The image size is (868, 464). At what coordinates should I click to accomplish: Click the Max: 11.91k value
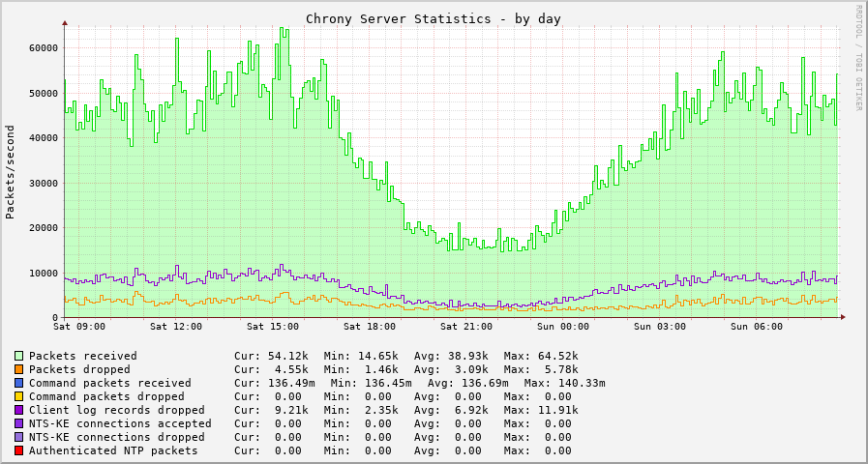tap(541, 411)
